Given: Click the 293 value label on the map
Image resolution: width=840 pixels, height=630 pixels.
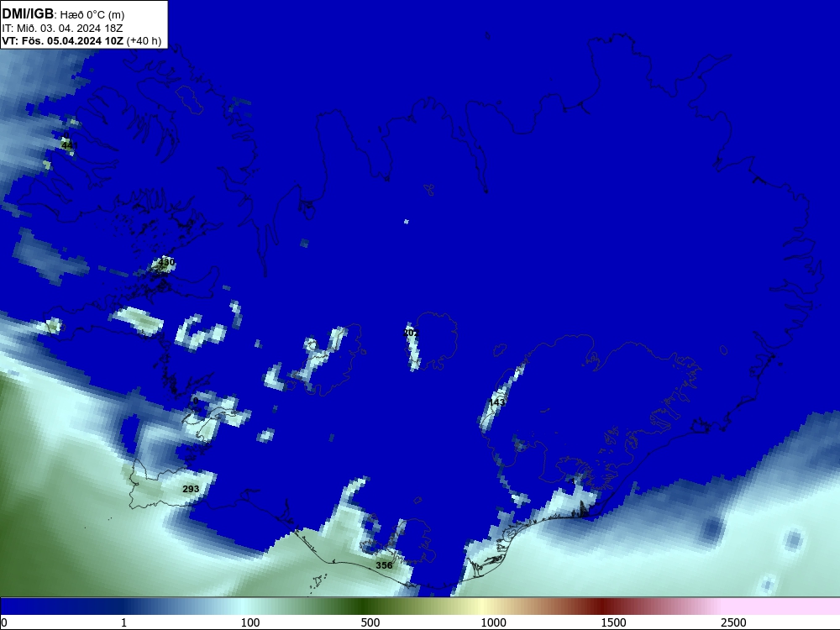Looking at the screenshot, I should coord(191,489).
